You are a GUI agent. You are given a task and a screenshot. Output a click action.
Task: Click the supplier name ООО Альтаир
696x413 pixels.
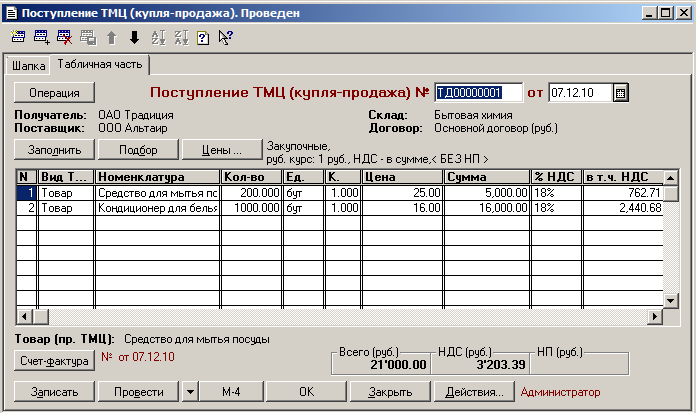pos(133,128)
